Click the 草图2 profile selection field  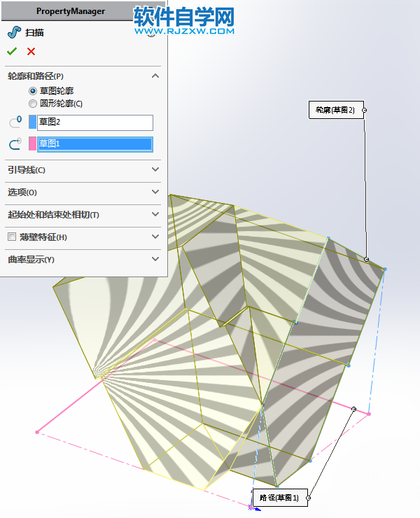(95, 122)
